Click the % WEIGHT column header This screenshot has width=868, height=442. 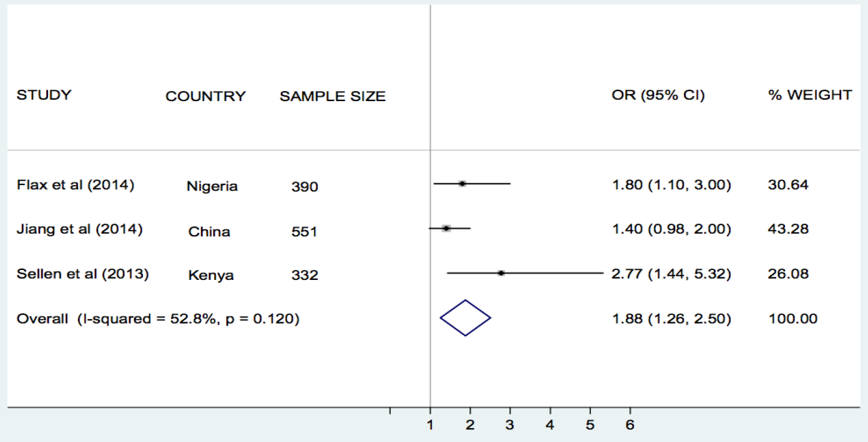click(x=809, y=95)
